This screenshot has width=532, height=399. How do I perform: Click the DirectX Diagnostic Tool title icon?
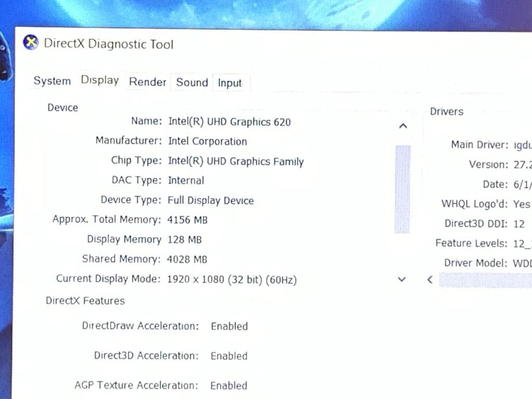click(31, 43)
